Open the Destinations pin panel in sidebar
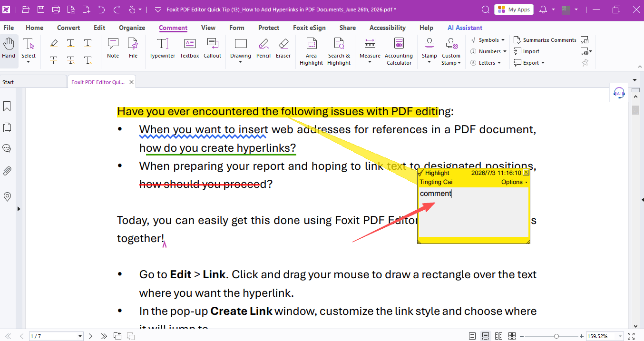 tap(7, 197)
